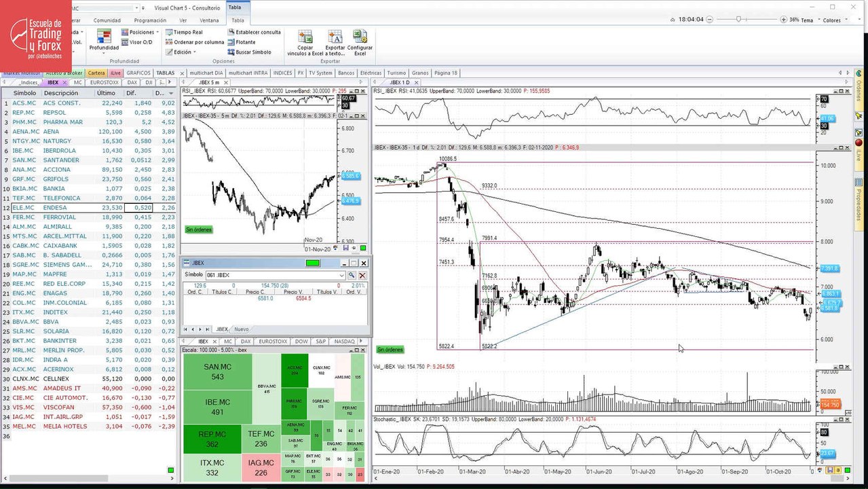Open the Programación ribbon tab
This screenshot has height=489, width=868.
pos(150,20)
